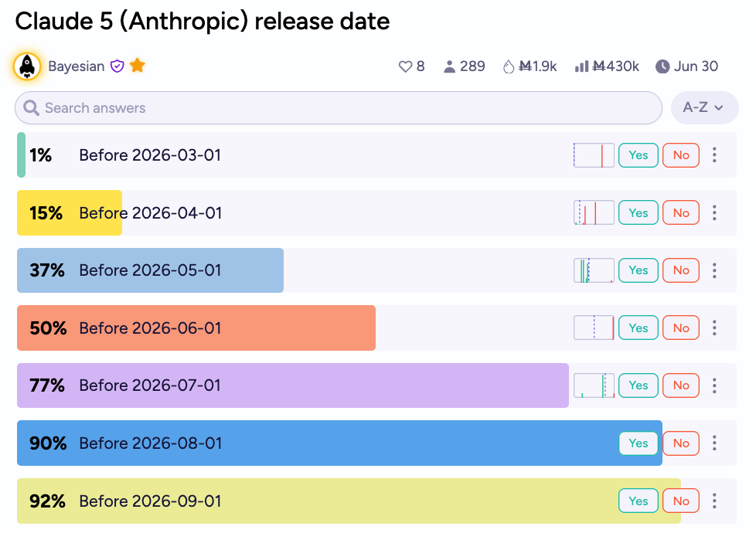This screenshot has width=756, height=533.
Task: Open mini chart for Before 2026-03-01
Action: click(594, 155)
